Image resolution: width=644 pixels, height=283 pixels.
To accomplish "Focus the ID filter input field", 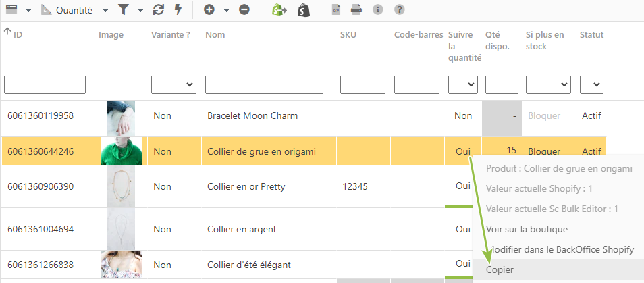I will click(x=45, y=84).
